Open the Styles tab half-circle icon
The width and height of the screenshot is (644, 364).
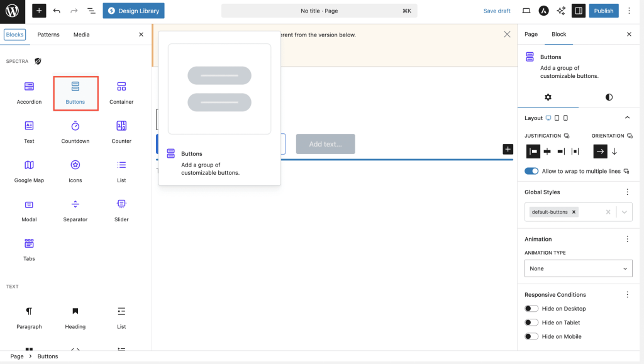pos(609,97)
